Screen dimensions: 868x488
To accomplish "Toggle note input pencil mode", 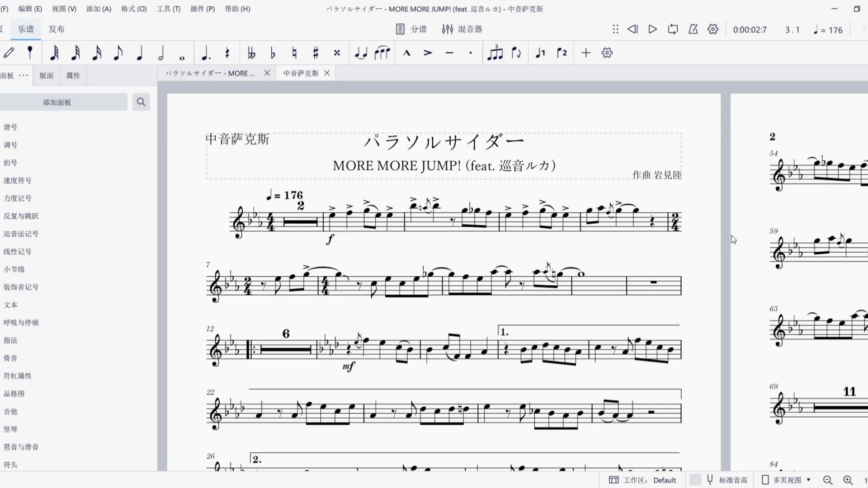I will pyautogui.click(x=9, y=53).
